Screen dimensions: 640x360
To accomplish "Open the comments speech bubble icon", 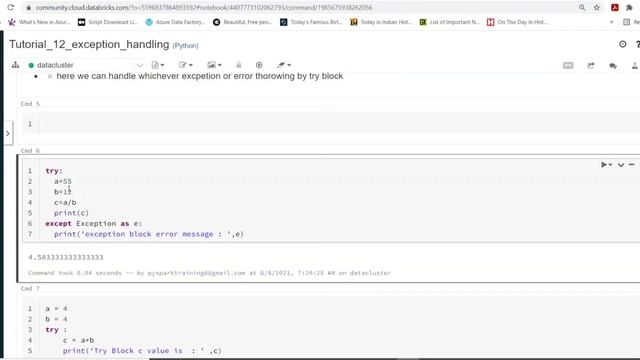I will tap(613, 65).
